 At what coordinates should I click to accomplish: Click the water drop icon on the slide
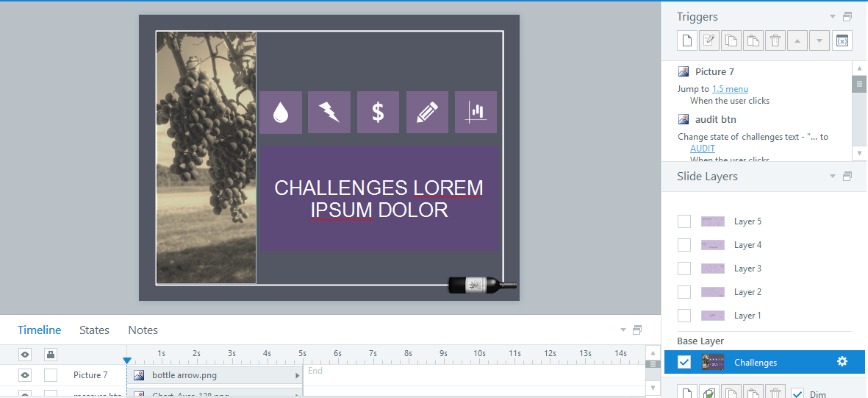[281, 113]
